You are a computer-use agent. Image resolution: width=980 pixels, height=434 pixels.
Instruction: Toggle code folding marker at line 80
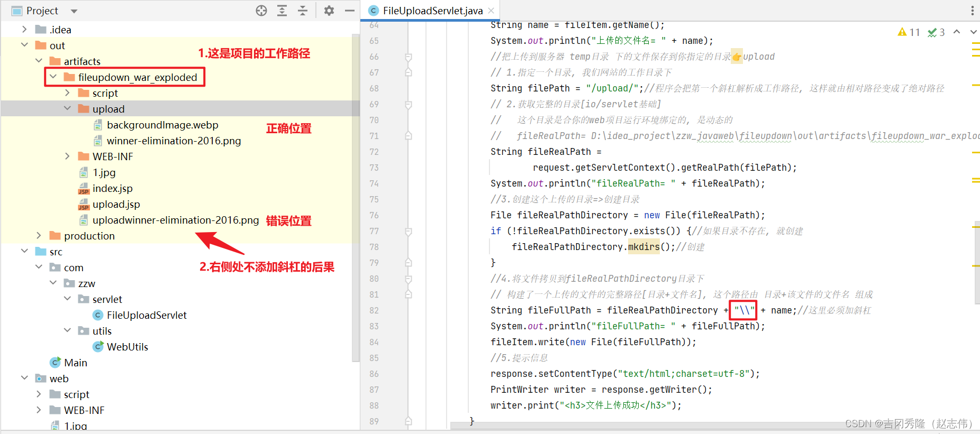point(409,279)
